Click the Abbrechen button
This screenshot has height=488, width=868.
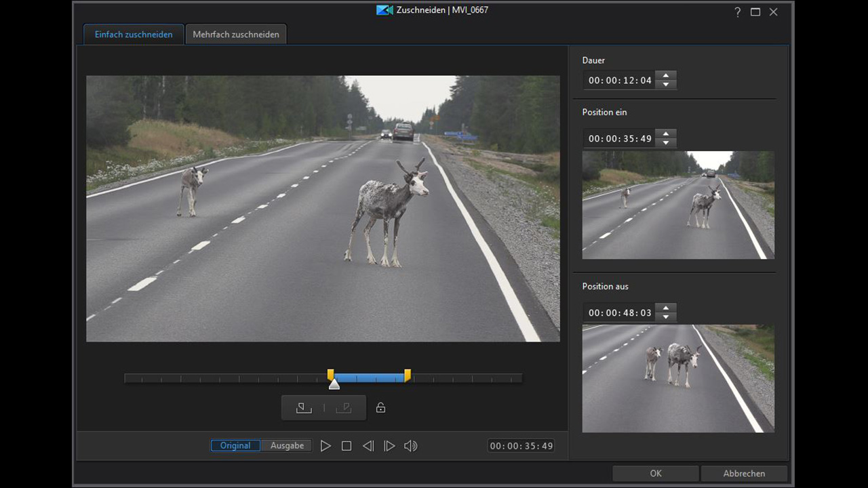tap(744, 473)
